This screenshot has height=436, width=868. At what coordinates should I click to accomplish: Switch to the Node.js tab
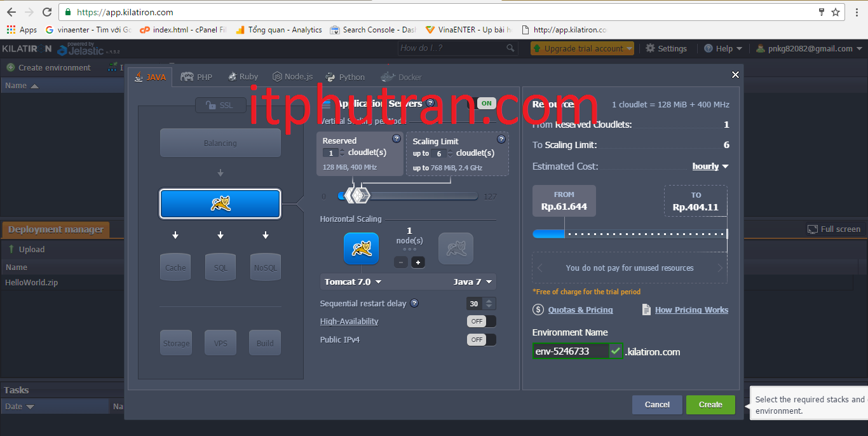coord(292,77)
